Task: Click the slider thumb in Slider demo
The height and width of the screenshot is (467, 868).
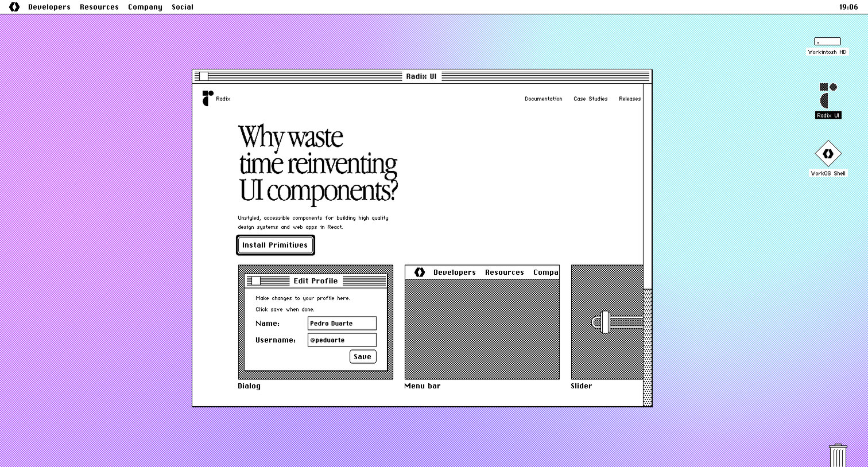Action: click(605, 322)
